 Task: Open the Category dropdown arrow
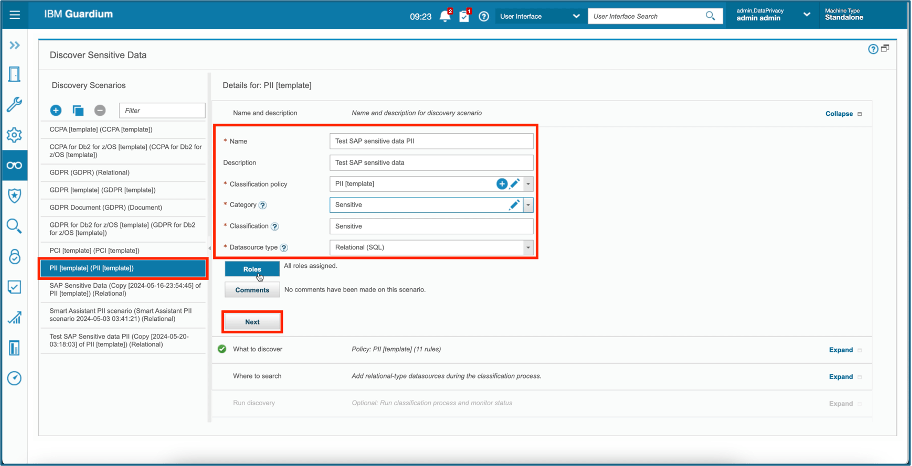[x=528, y=205]
